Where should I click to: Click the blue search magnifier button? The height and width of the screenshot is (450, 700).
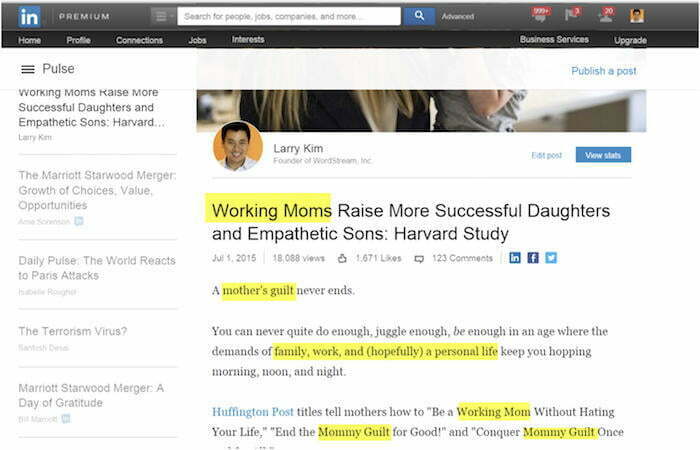419,16
